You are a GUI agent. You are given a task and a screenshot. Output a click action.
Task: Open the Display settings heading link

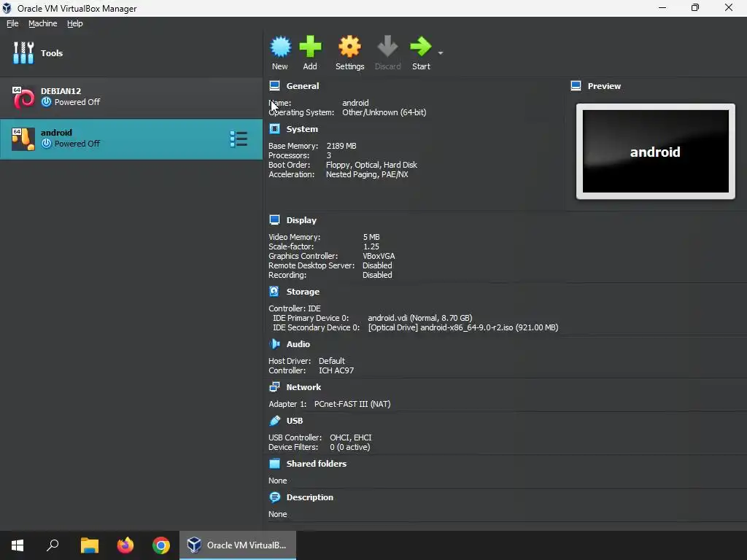(301, 220)
